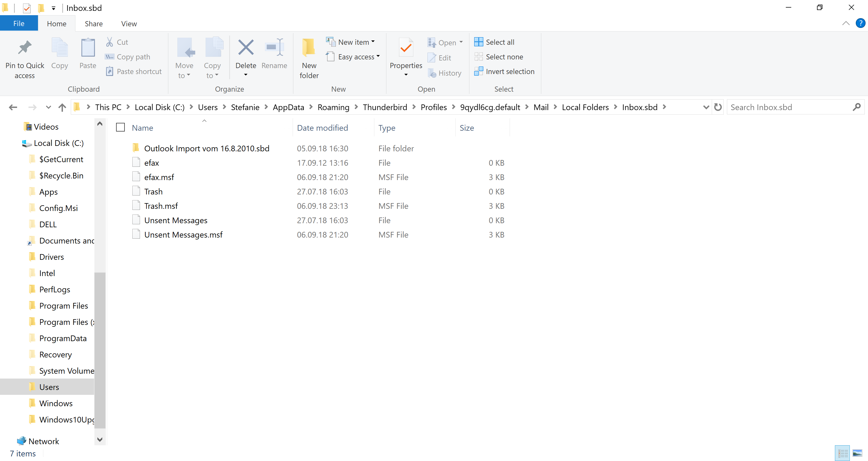
Task: Switch to large thumbnails view toggle
Action: tap(857, 453)
